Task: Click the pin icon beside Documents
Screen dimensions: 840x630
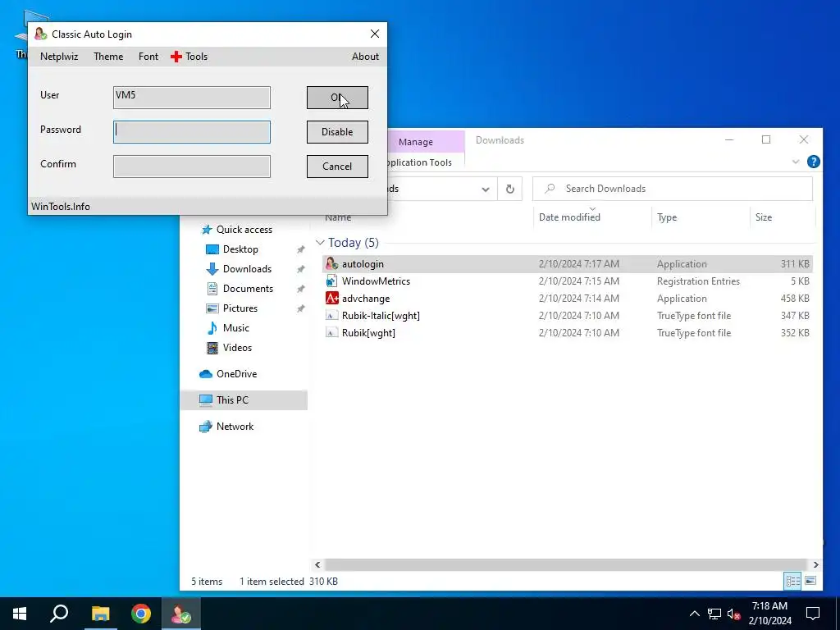Action: point(301,289)
